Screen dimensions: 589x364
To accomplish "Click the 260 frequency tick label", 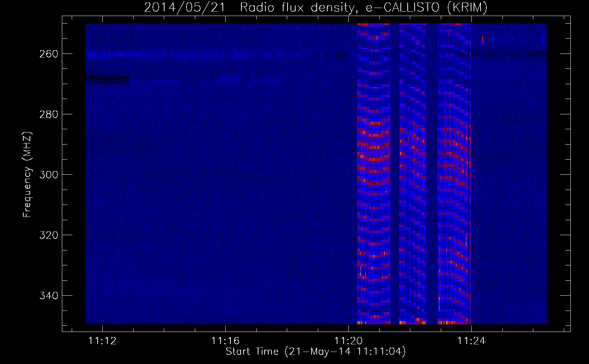I will click(x=48, y=54).
